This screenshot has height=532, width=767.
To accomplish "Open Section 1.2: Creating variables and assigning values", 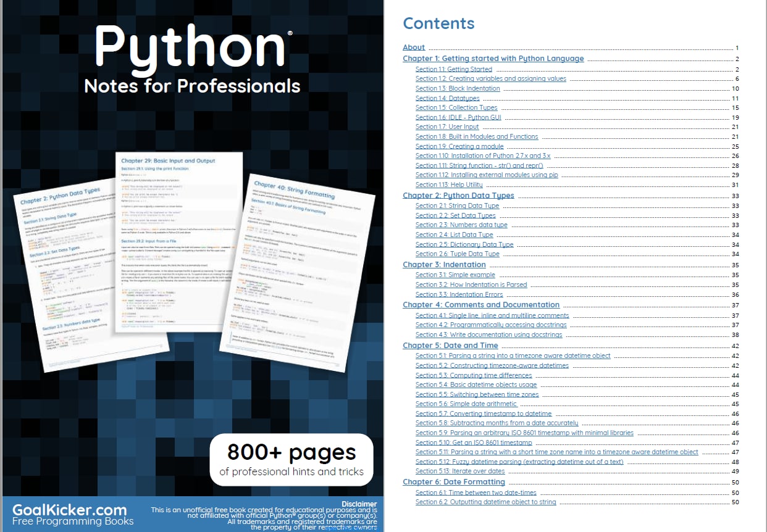I will [x=491, y=79].
